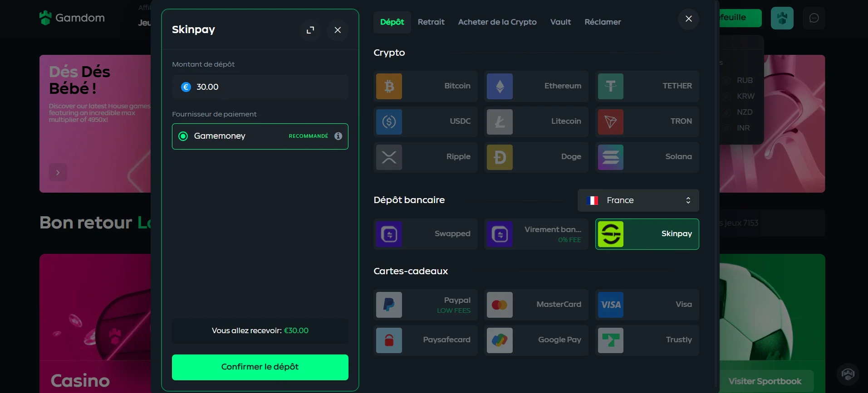Screen dimensions: 868x393
Task: Choose Litecoin deposit method
Action: coord(536,121)
